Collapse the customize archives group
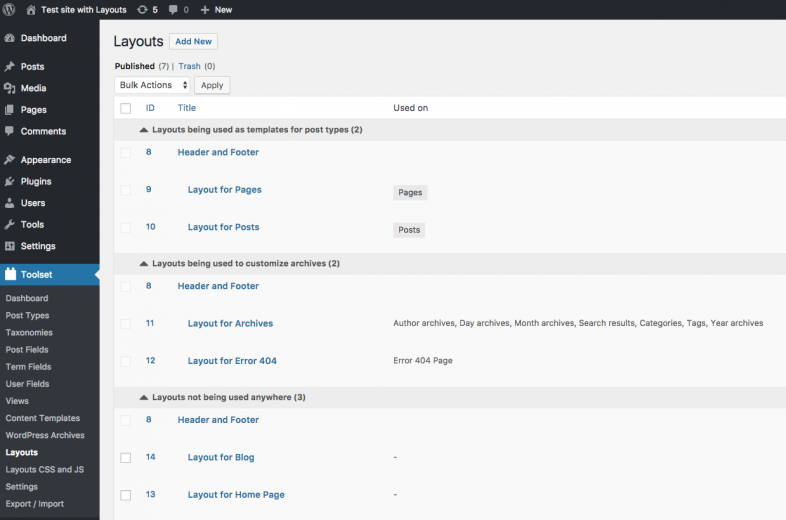The image size is (786, 520). point(144,263)
